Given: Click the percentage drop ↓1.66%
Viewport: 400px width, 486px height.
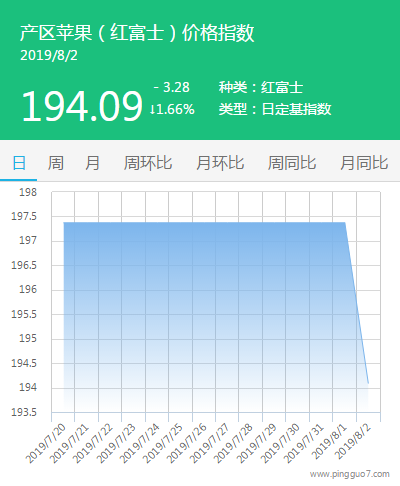Looking at the screenshot, I should pyautogui.click(x=172, y=109).
